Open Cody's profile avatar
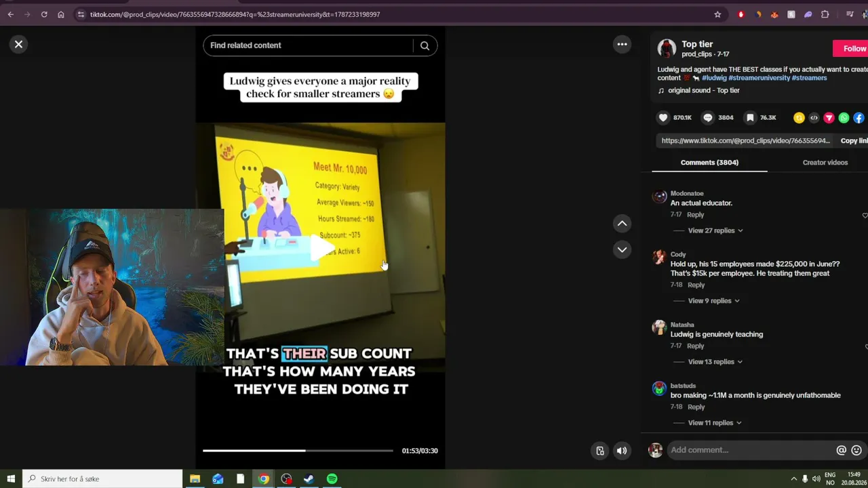The image size is (868, 488). [x=659, y=257]
